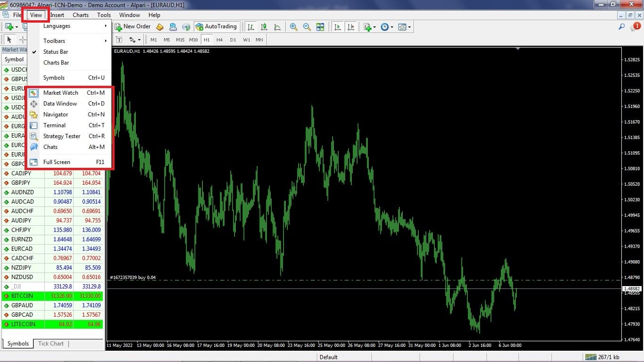The height and width of the screenshot is (362, 644).
Task: Switch timeframe to W1
Action: (247, 40)
